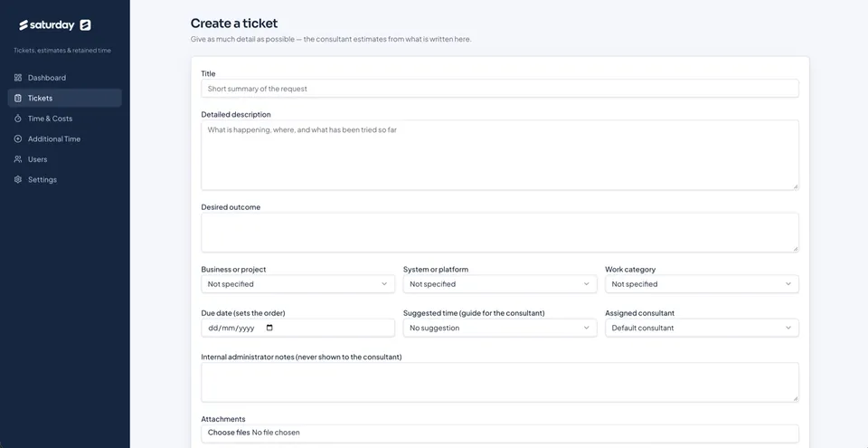
Task: Click the Dashboard grid icon
Action: (x=18, y=78)
